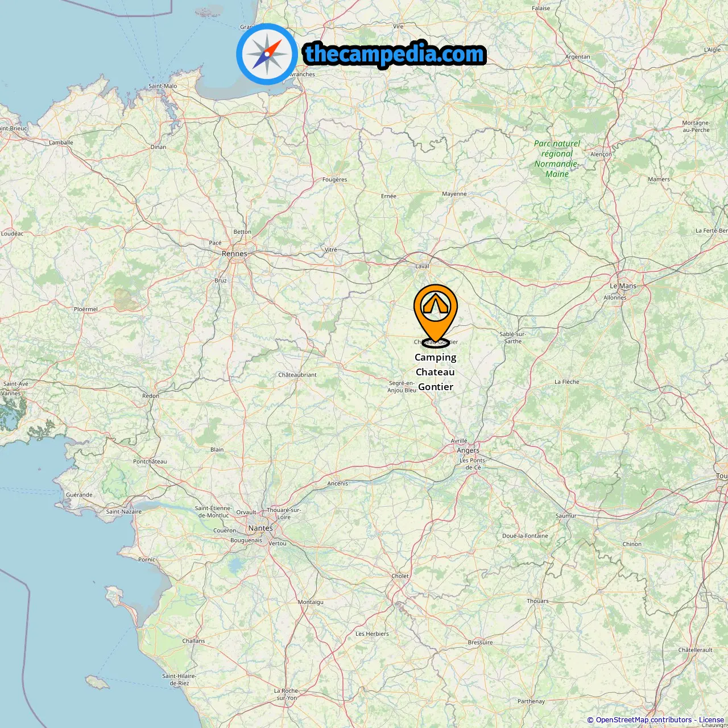Click the blue compass logo icon
Viewport: 728px width, 728px height.
click(x=267, y=55)
